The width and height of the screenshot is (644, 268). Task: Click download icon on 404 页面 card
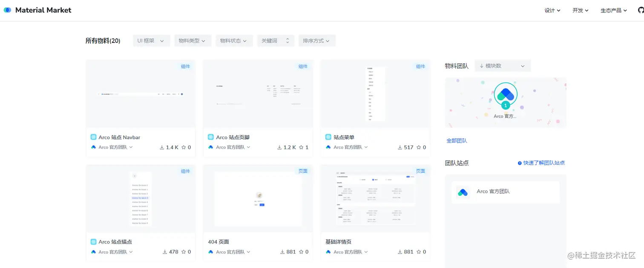point(282,252)
